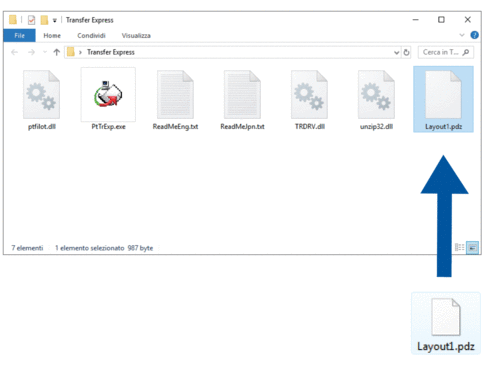Open the File ribbon tab
This screenshot has height=368, width=491.
point(19,35)
